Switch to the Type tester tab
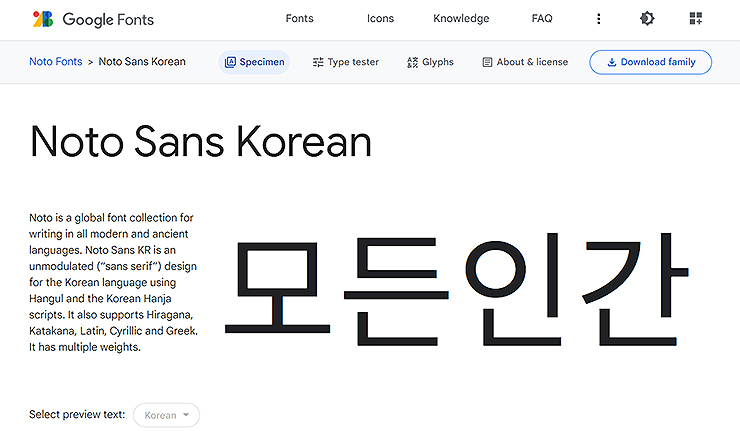The image size is (740, 431). [345, 62]
